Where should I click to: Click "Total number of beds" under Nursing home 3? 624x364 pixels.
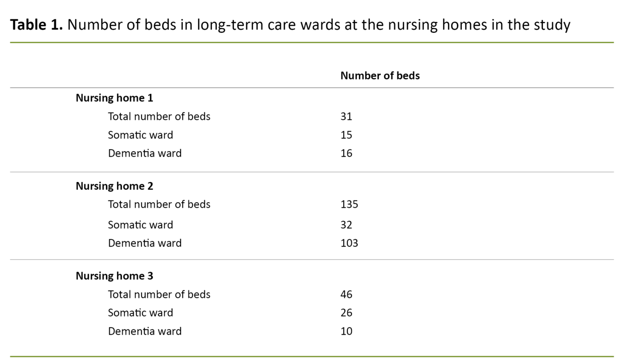[159, 294]
